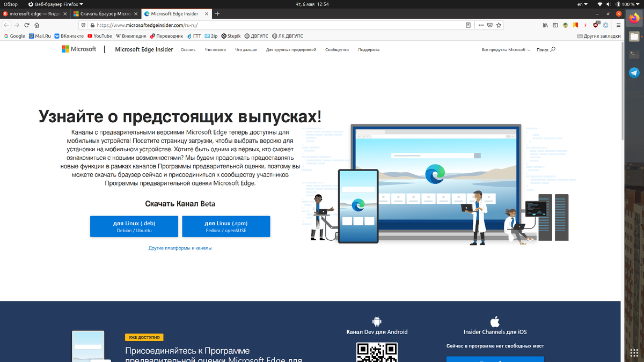Toggle the sidebars toolbar icon
Image resolution: width=644 pixels, height=362 pixels.
tap(555, 25)
